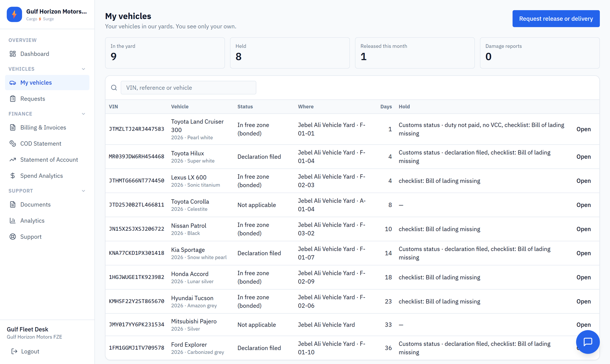610x364 pixels.
Task: Open Requests menu item
Action: click(x=47, y=99)
